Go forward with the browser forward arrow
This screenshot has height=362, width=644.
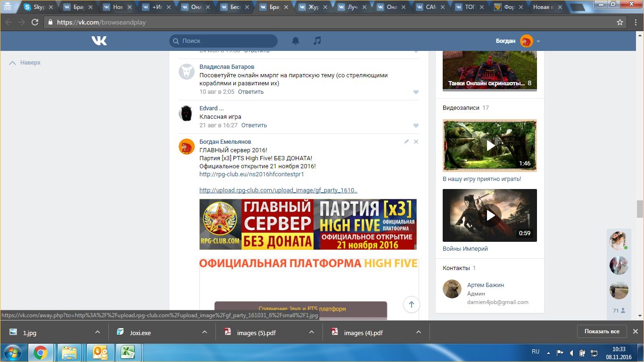pyautogui.click(x=22, y=22)
